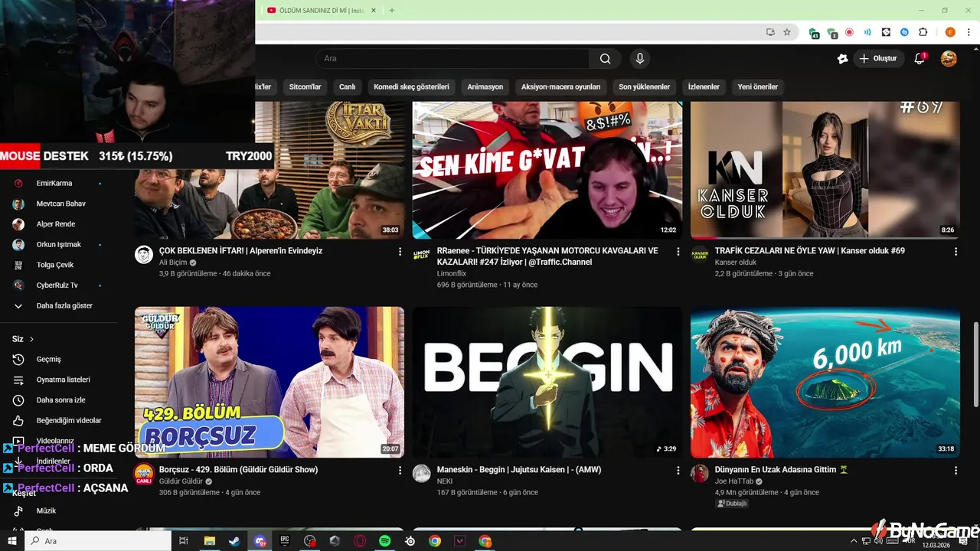Open options menu for RRaenee Limonflix video
The width and height of the screenshot is (980, 551).
point(678,251)
